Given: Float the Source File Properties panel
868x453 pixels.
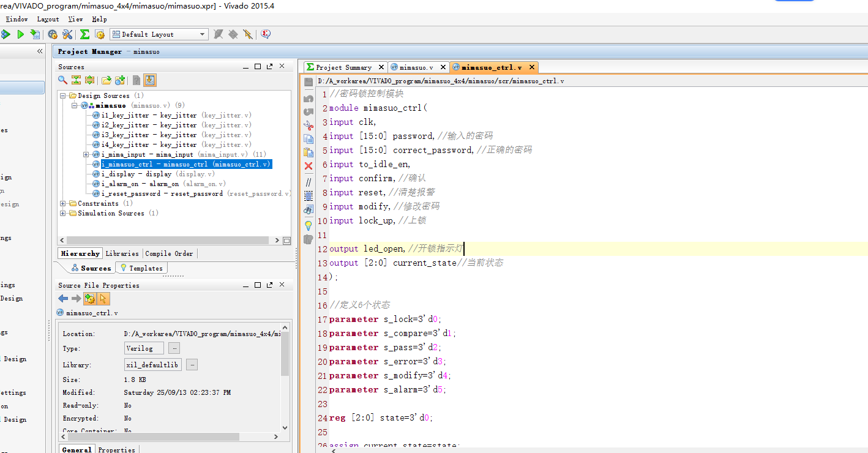Looking at the screenshot, I should tap(269, 285).
